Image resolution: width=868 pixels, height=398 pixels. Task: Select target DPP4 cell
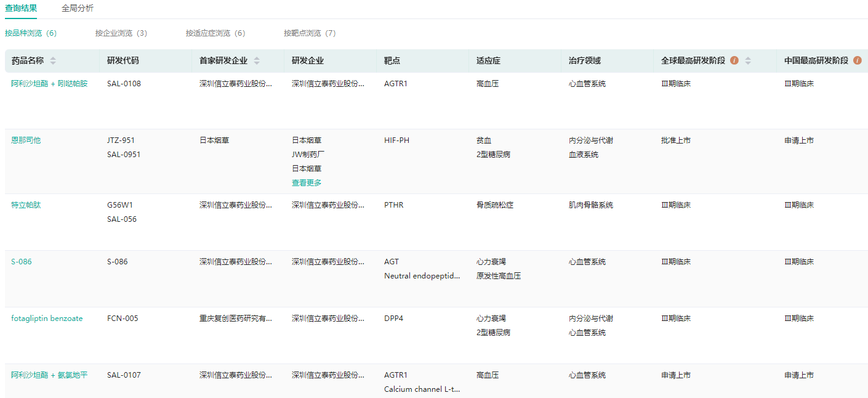point(394,319)
